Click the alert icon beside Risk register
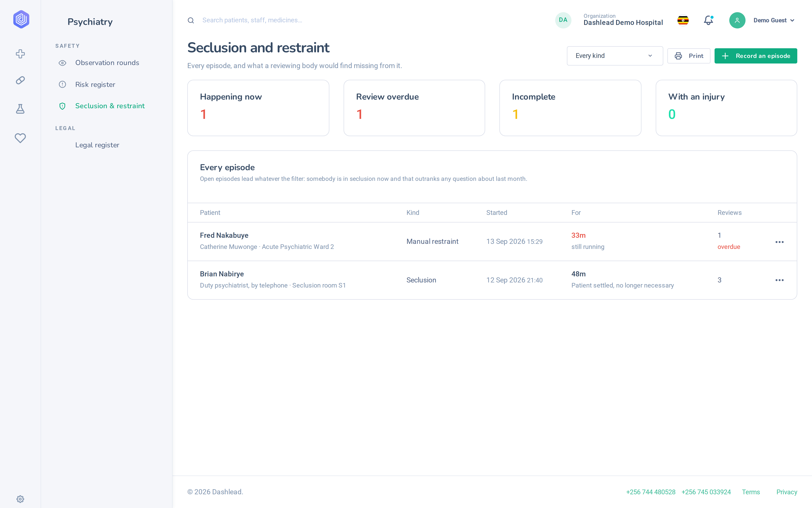This screenshot has height=508, width=812. (x=62, y=84)
